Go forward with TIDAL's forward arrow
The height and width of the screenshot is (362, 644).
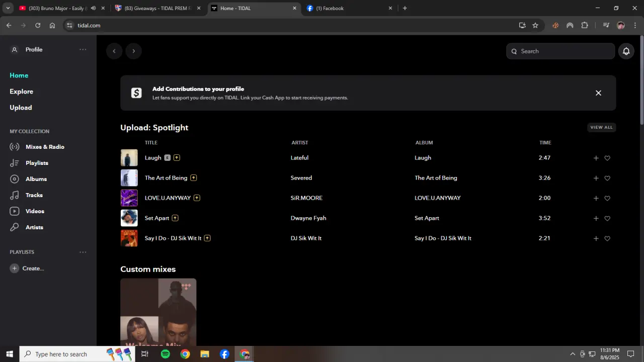click(133, 51)
